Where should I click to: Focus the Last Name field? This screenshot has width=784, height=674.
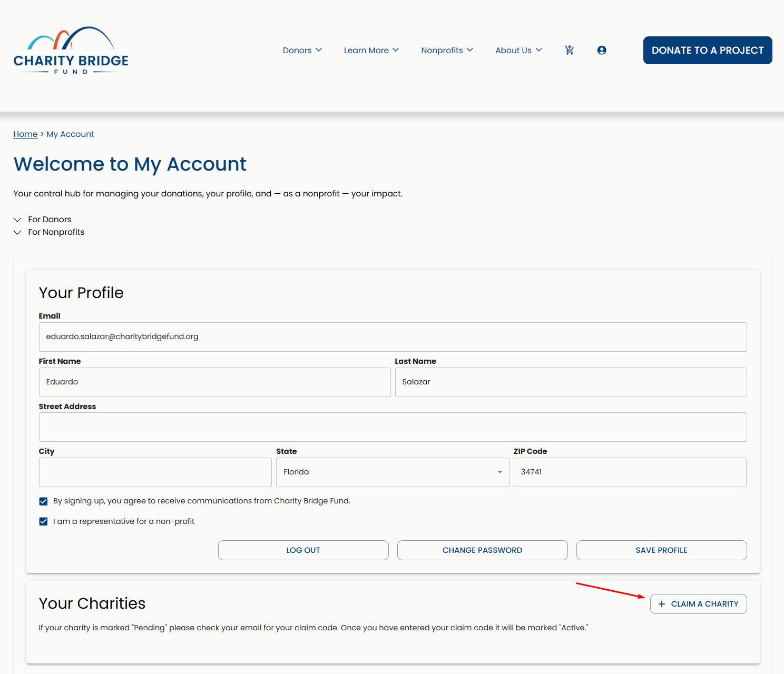point(571,382)
